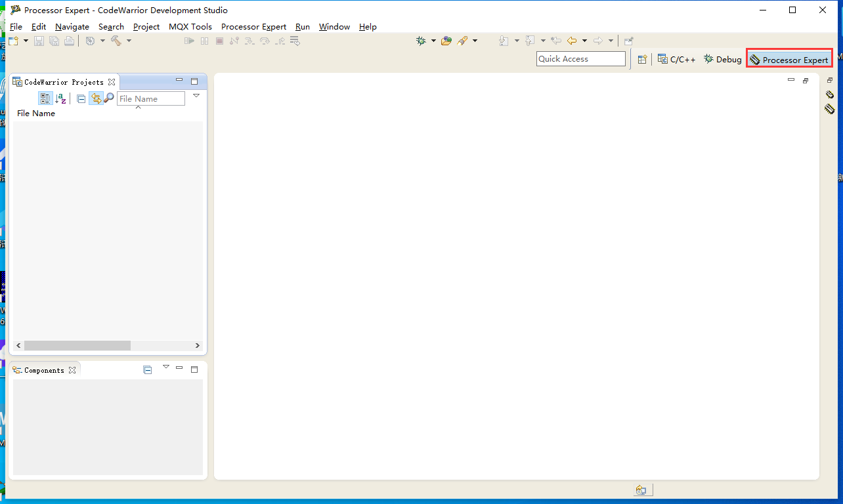843x504 pixels.
Task: Open CodeWarrior Projects view menu triangle
Action: point(196,96)
